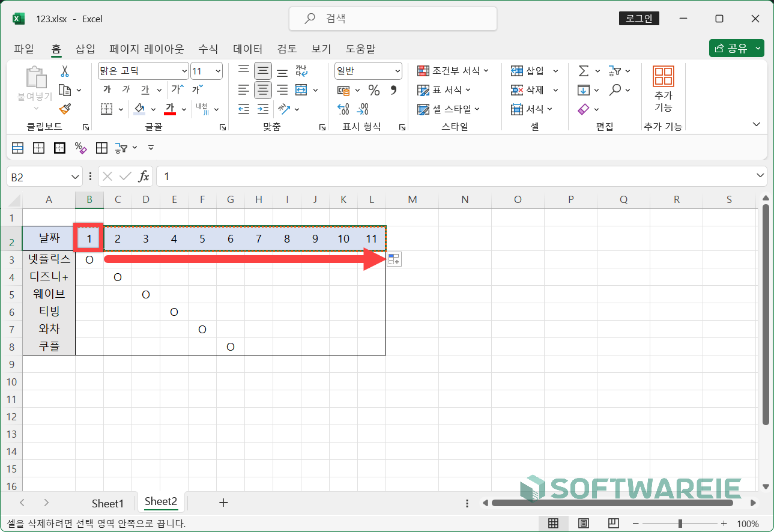The width and height of the screenshot is (774, 532).
Task: Open Find and Select magnifier
Action: click(x=615, y=90)
